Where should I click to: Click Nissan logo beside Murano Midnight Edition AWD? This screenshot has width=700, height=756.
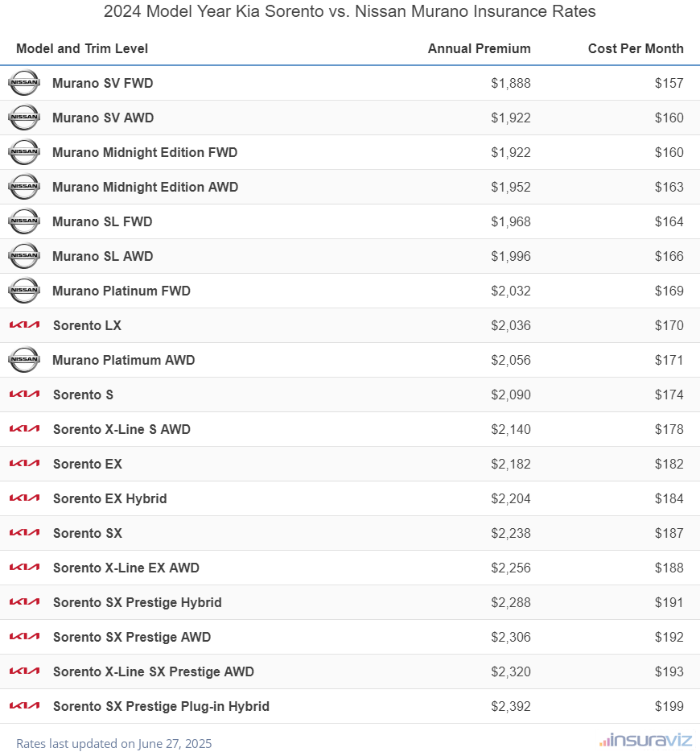tap(24, 187)
